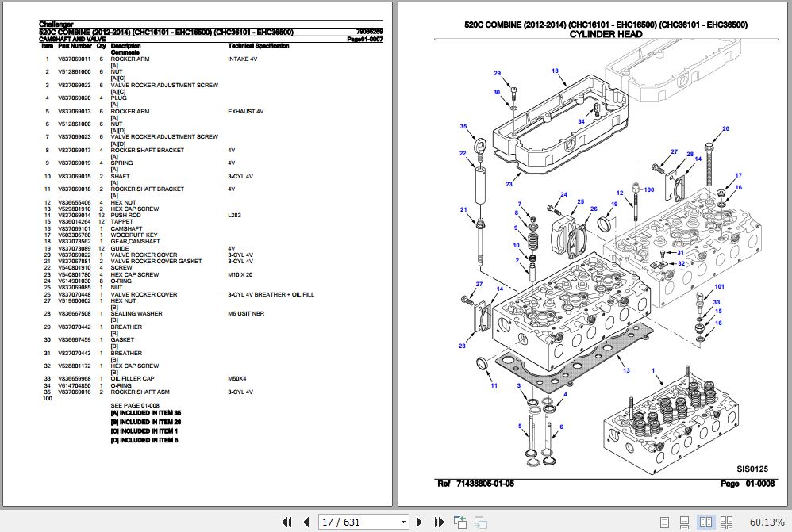Click the Next View icon

(x=481, y=522)
